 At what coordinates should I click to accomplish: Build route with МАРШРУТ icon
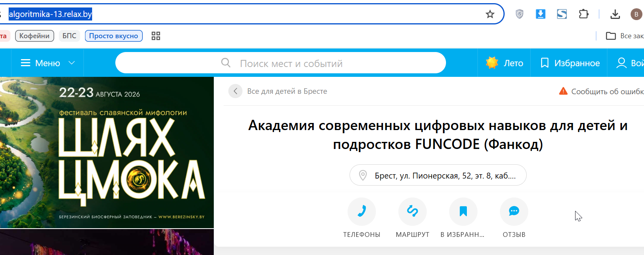tap(413, 212)
